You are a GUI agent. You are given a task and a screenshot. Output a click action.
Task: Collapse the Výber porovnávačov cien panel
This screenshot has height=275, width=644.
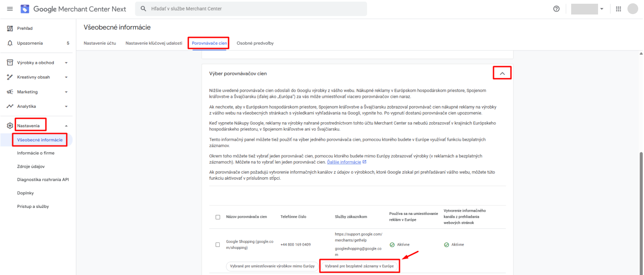(x=502, y=73)
